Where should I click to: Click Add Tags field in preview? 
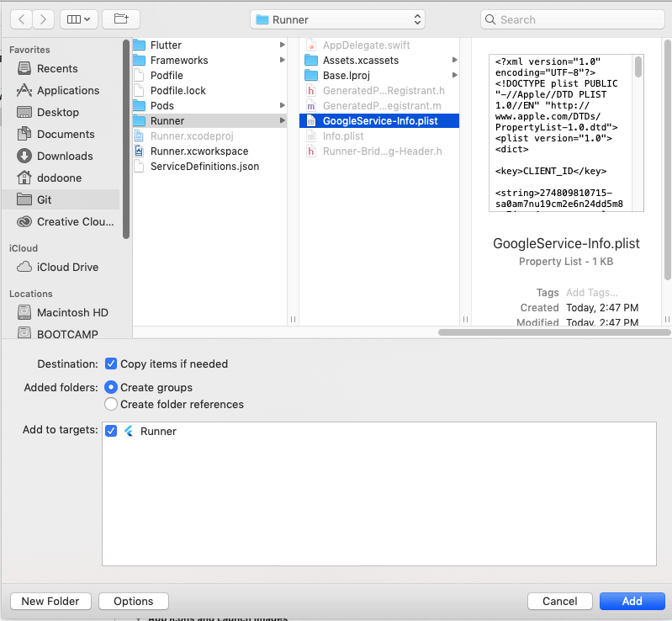tap(591, 293)
